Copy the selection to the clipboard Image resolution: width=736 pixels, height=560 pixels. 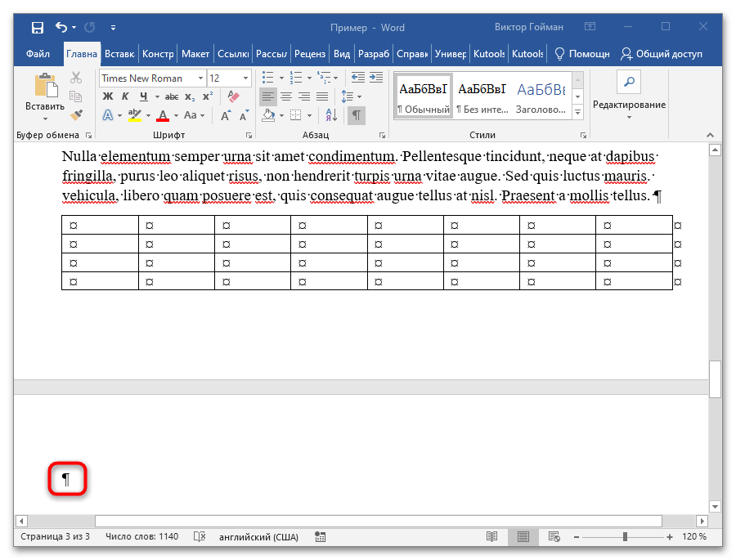click(x=76, y=96)
